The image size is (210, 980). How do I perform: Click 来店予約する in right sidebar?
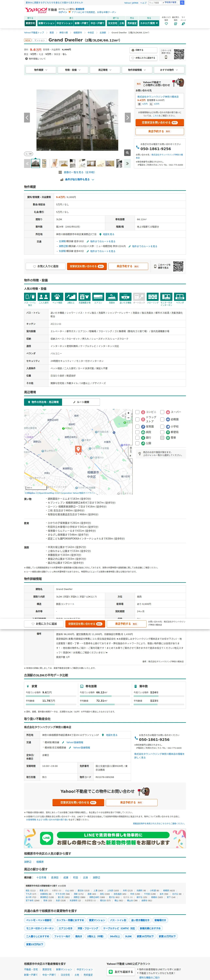tap(160, 132)
